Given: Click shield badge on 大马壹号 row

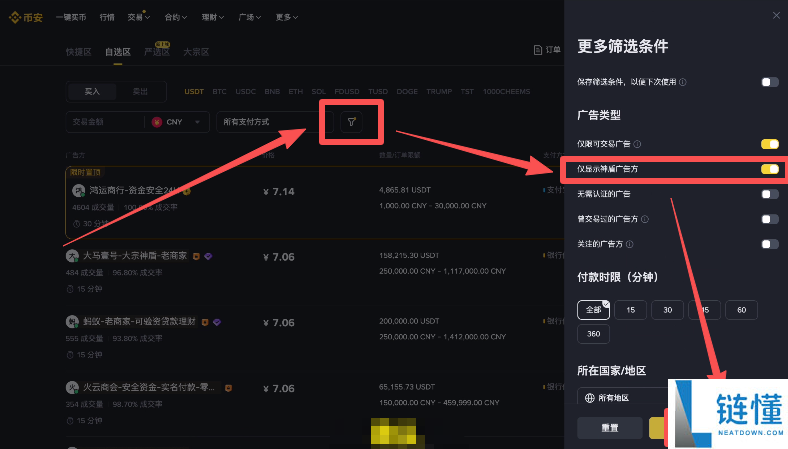Looking at the screenshot, I should (196, 256).
